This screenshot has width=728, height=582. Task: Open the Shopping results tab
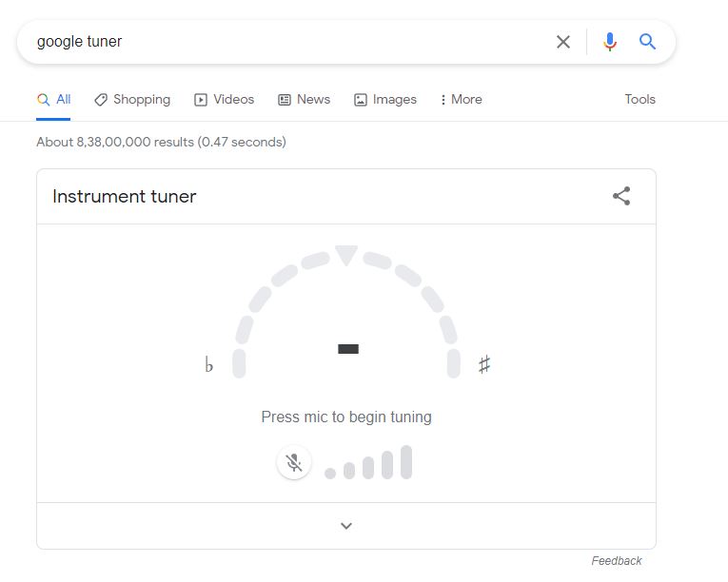(x=132, y=99)
